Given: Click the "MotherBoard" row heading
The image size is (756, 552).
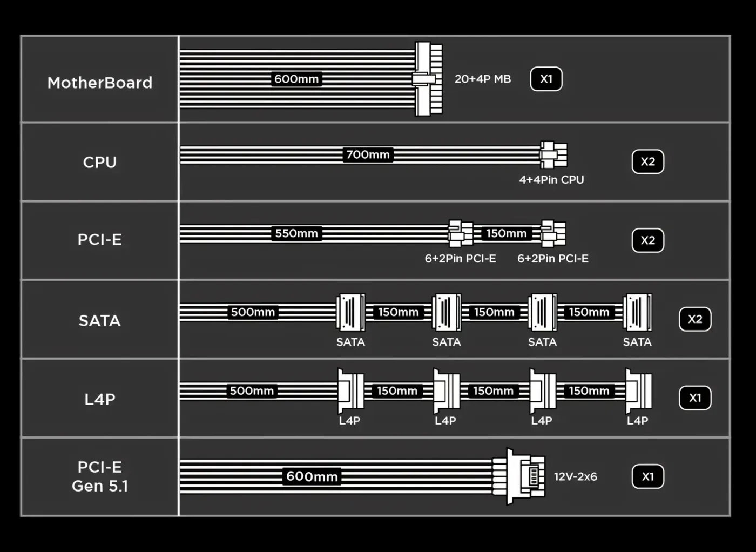Looking at the screenshot, I should tap(100, 83).
